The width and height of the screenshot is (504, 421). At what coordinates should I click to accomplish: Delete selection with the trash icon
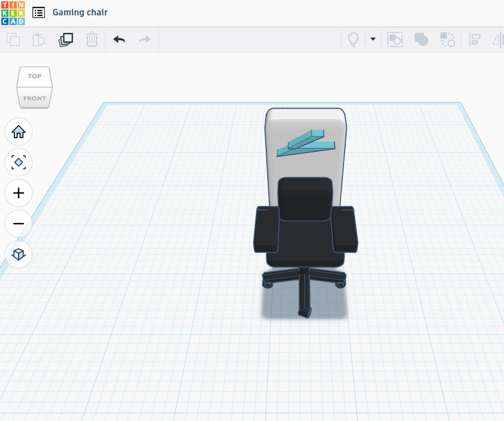pos(92,39)
